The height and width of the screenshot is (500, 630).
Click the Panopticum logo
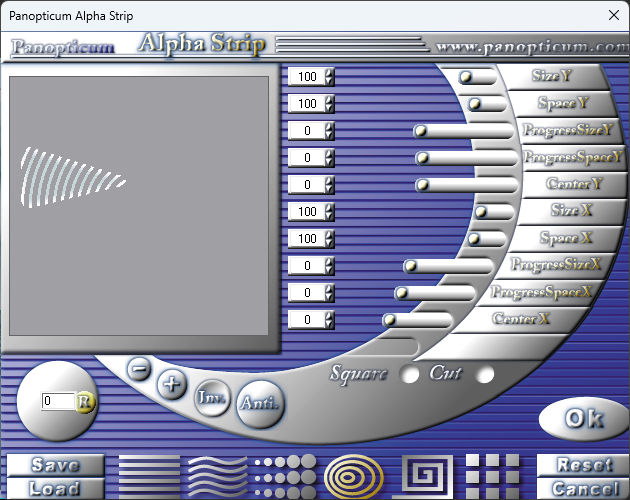coord(63,47)
